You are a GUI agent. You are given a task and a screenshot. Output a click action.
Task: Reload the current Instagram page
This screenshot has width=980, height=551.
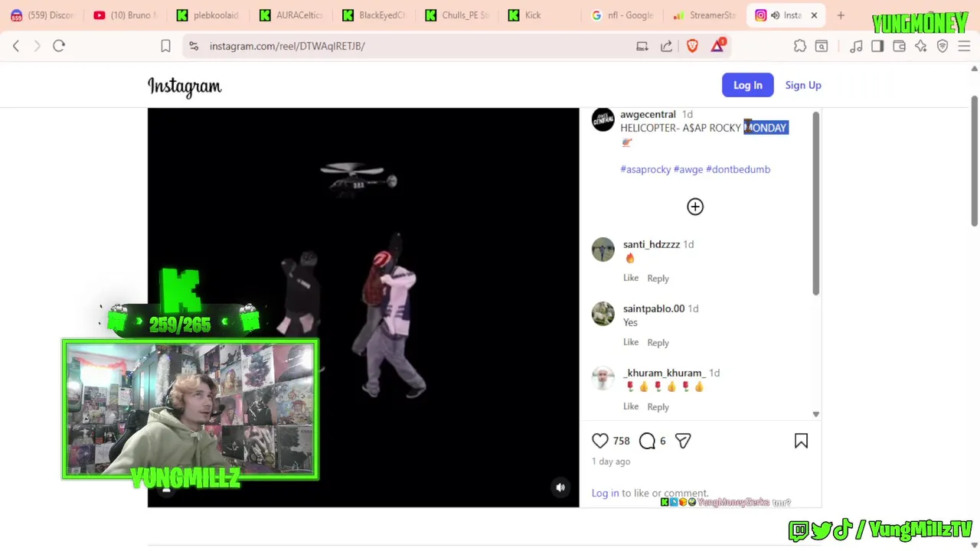[x=59, y=46]
